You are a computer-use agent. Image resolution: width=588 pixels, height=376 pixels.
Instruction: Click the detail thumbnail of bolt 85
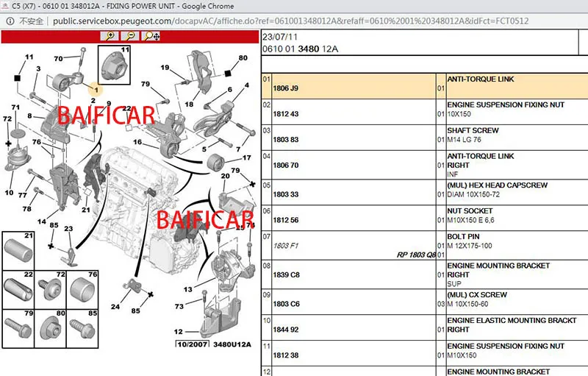[82, 329]
